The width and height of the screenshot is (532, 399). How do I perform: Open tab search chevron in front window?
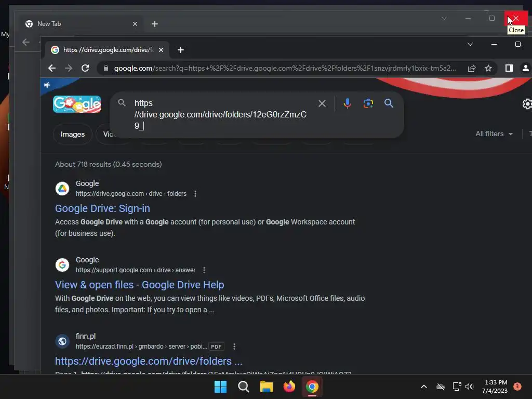[x=470, y=44]
